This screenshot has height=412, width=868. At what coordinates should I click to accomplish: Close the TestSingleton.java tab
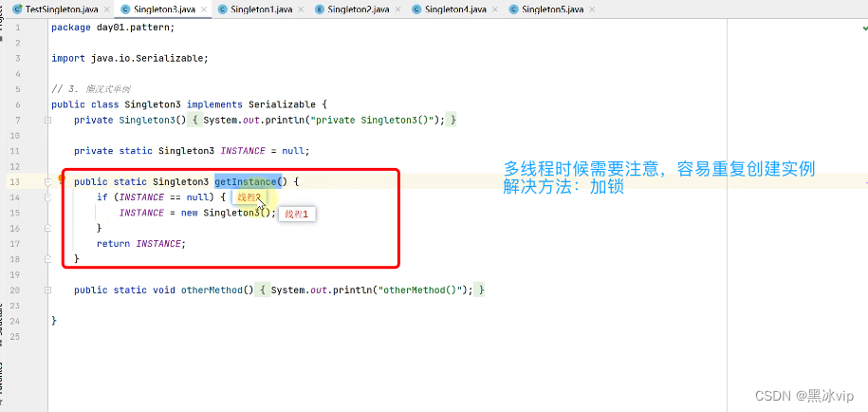(106, 9)
